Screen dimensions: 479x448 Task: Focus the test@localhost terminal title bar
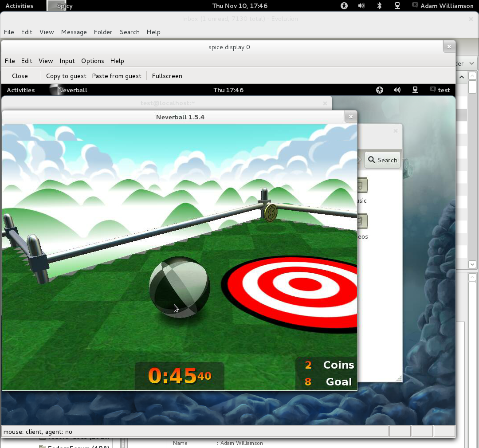point(167,103)
